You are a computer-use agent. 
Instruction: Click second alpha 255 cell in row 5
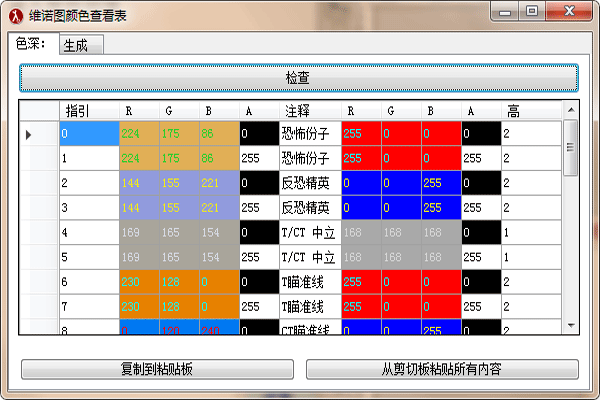(481, 257)
